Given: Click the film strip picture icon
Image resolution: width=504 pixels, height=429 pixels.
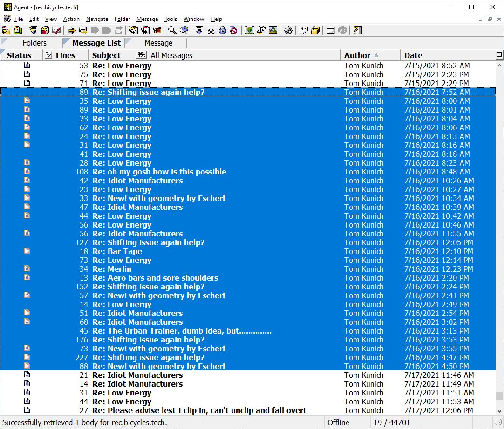Looking at the screenshot, I should tap(273, 31).
